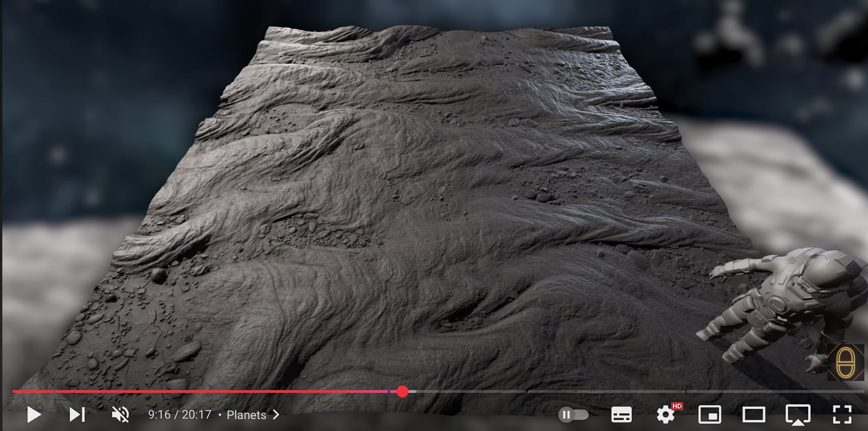Image resolution: width=868 pixels, height=431 pixels.
Task: Jump to the fourth chapter segment on timeline
Action: (606, 391)
